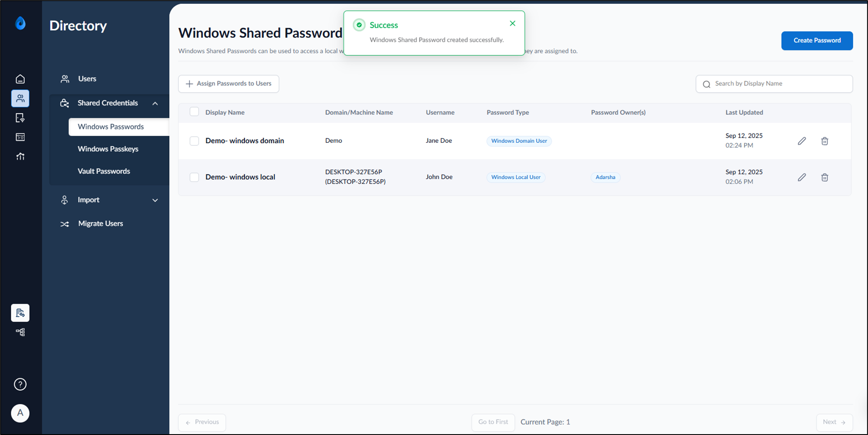
Task: Click the John Doe username cell
Action: click(439, 177)
